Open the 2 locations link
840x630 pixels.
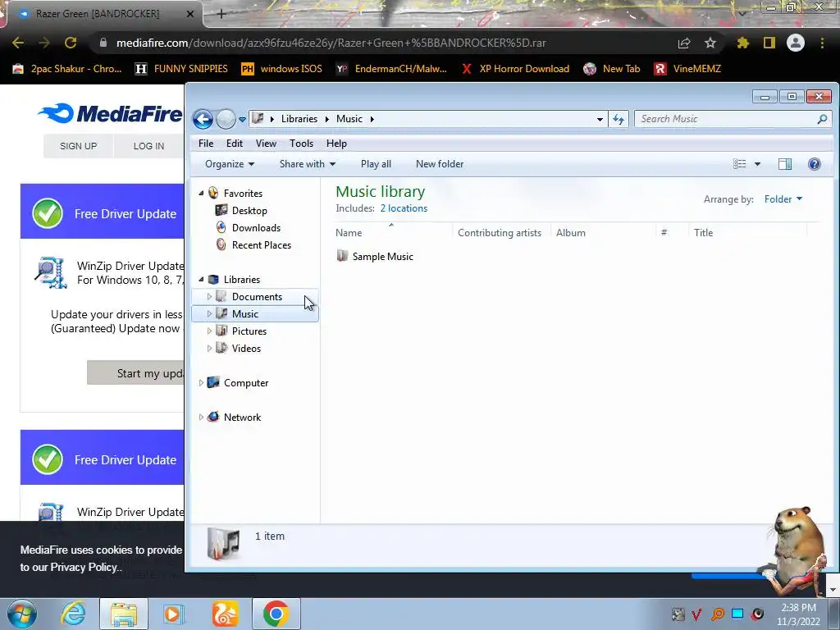tap(404, 208)
